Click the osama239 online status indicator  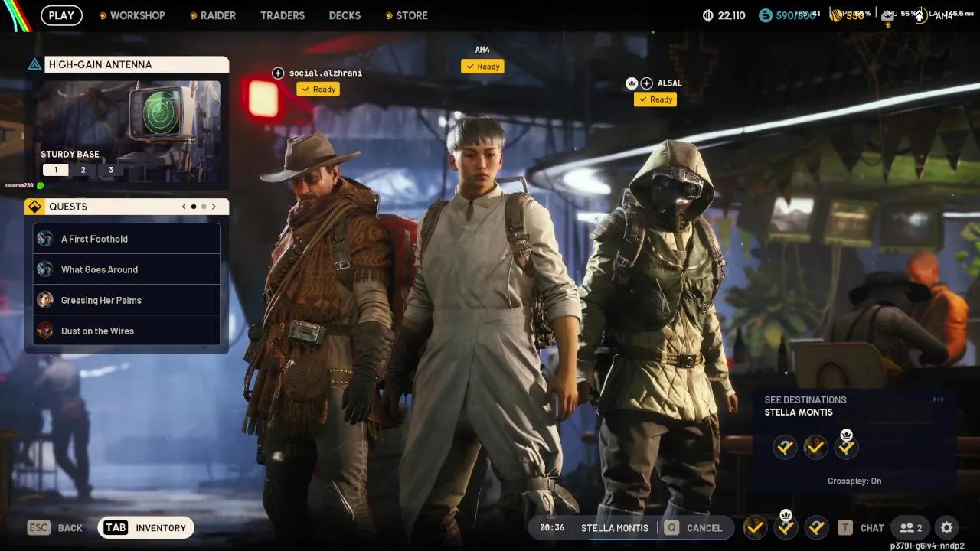[40, 185]
